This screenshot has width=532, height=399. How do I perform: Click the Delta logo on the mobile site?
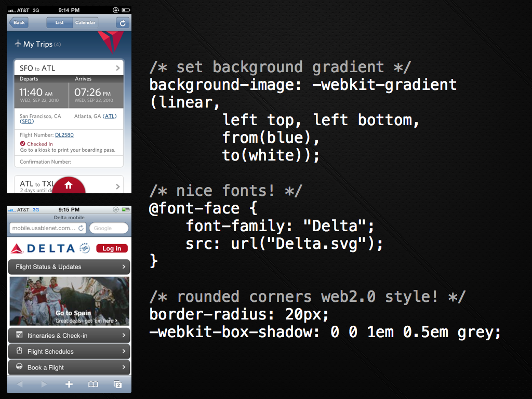tap(45, 248)
